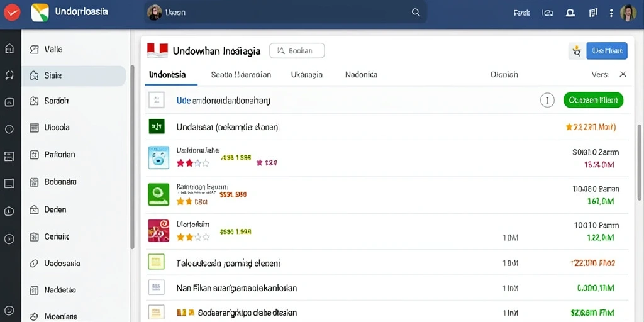Screen dimensions: 644x322
Task: Click the star rating under Uleriteriam
Action: [x=193, y=237]
